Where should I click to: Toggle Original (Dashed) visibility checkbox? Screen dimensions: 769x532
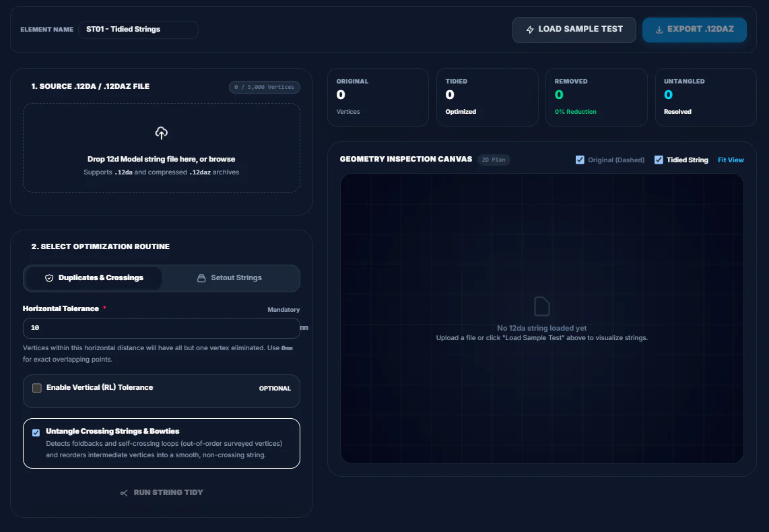pyautogui.click(x=580, y=160)
